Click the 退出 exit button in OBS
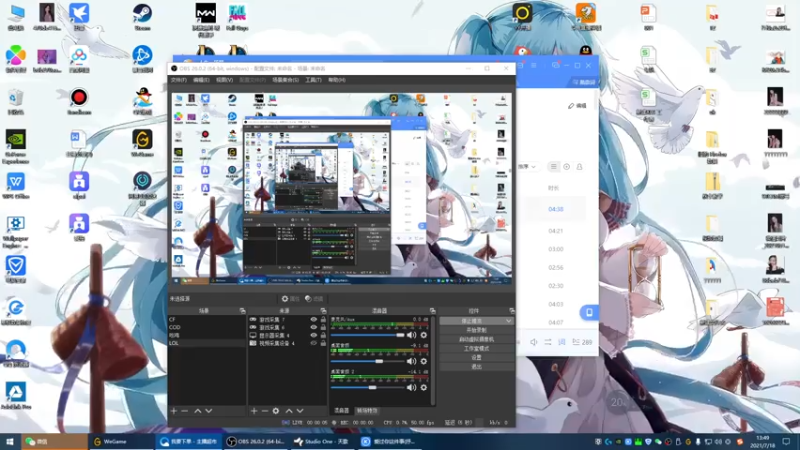This screenshot has width=800, height=450. 476,366
